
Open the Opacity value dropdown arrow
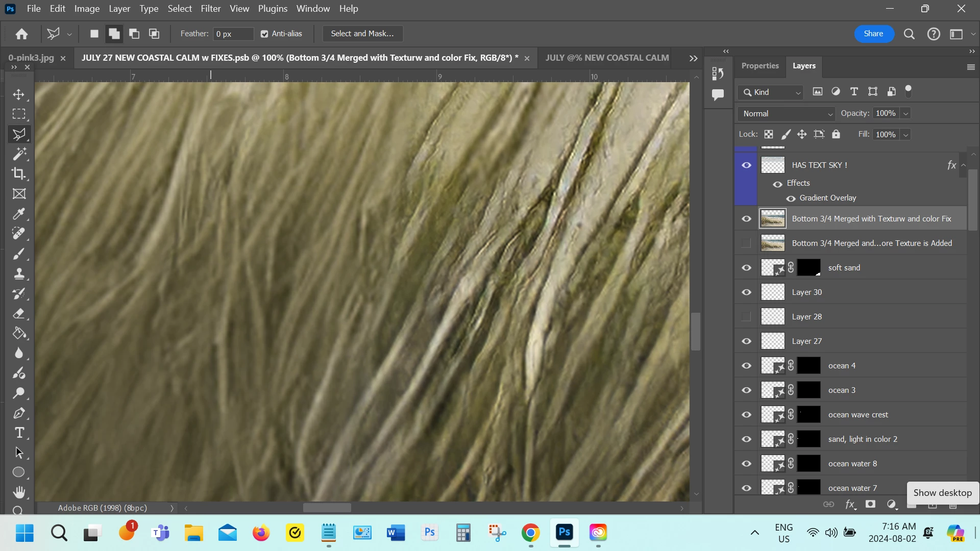906,114
